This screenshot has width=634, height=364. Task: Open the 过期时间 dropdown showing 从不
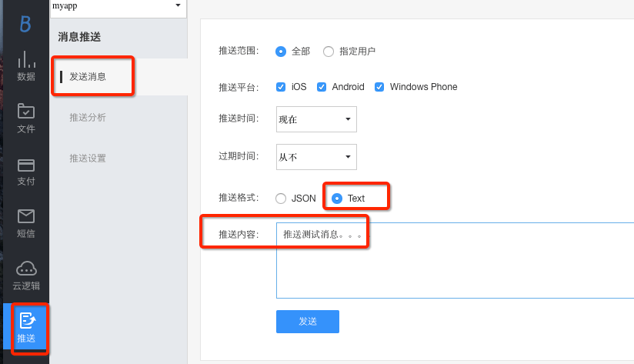coord(316,157)
